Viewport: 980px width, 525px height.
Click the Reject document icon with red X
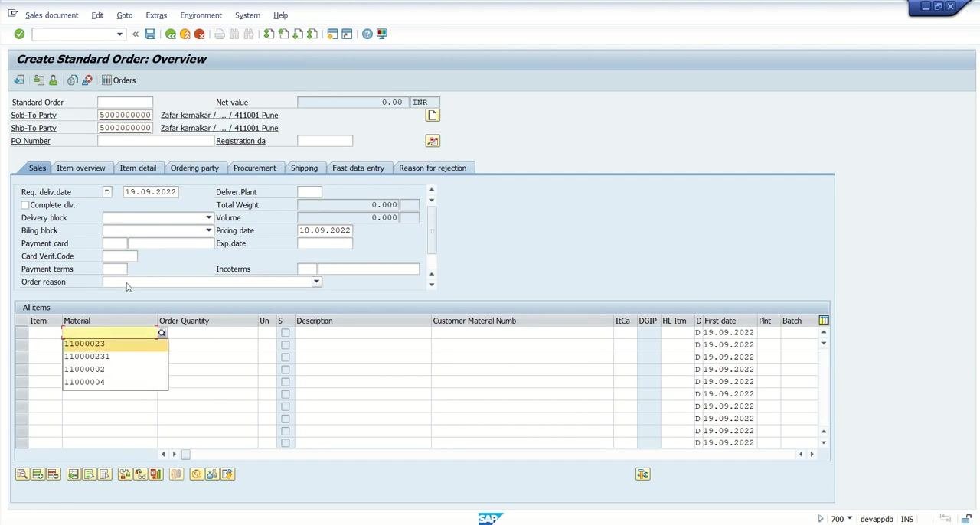[x=87, y=80]
